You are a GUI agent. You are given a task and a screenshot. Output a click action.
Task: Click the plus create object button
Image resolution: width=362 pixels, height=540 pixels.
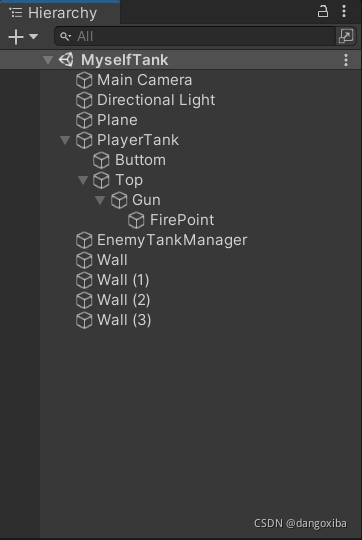pos(16,37)
